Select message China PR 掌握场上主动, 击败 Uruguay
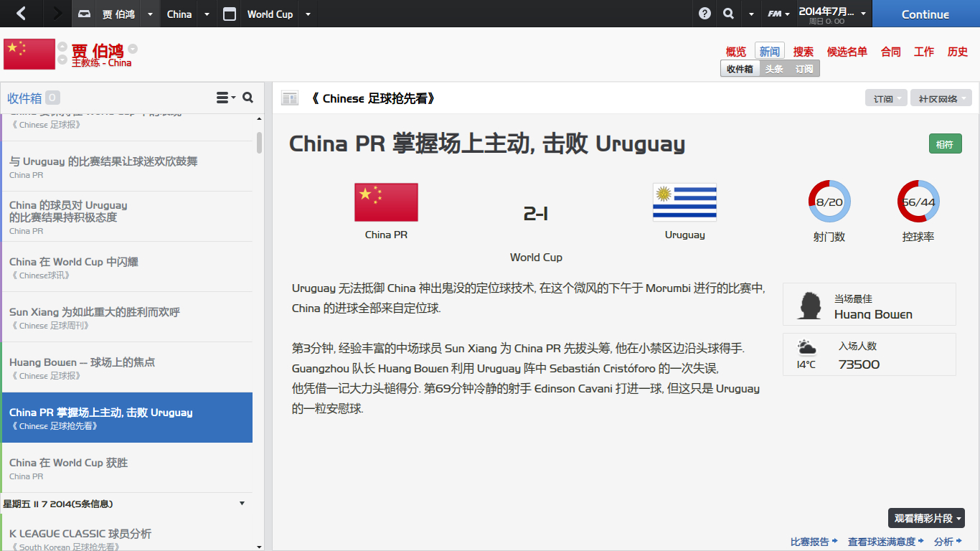This screenshot has height=551, width=980. [126, 418]
